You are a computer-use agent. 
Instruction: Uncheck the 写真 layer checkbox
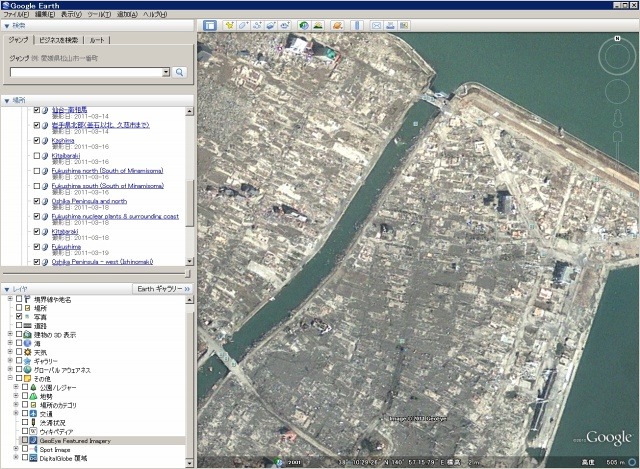pos(19,316)
